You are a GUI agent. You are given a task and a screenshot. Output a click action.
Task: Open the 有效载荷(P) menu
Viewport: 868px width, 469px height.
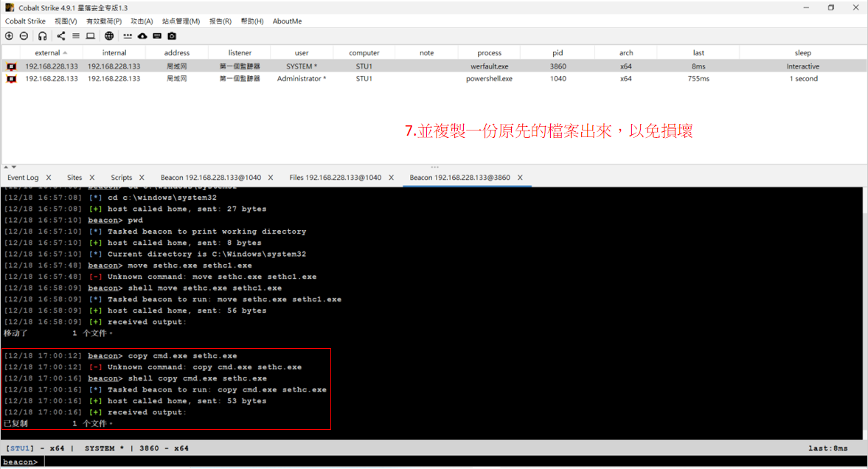tap(103, 21)
